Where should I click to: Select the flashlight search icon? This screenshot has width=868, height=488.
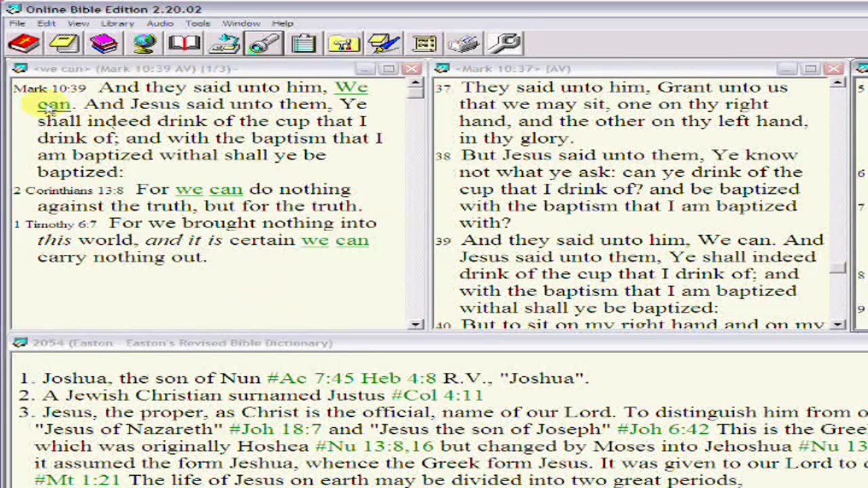click(264, 44)
